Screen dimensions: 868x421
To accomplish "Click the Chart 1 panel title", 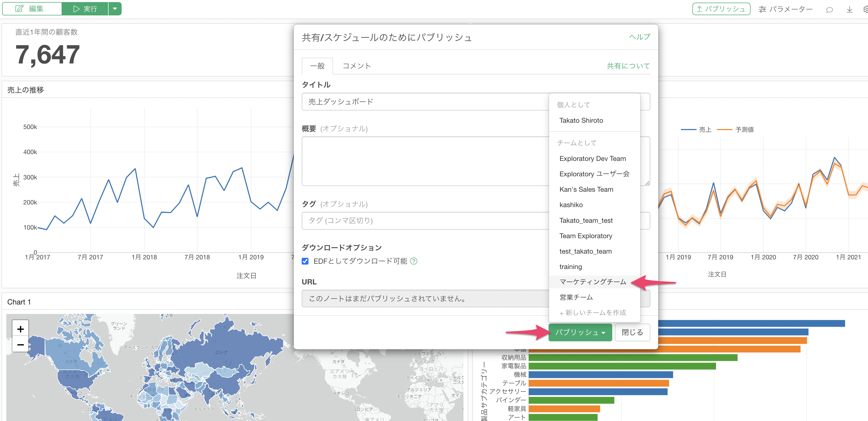I will click(19, 302).
